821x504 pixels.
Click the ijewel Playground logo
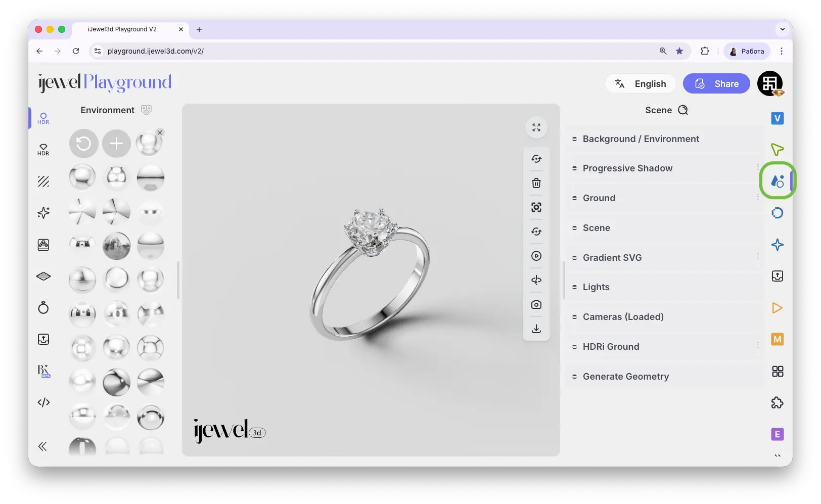[105, 82]
